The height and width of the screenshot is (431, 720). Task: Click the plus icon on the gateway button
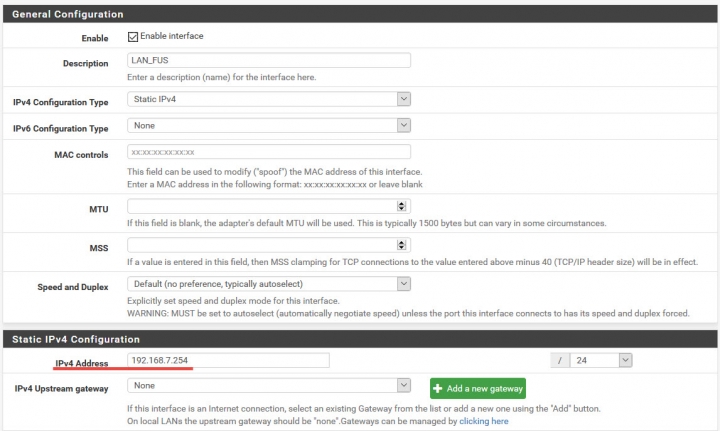click(438, 388)
